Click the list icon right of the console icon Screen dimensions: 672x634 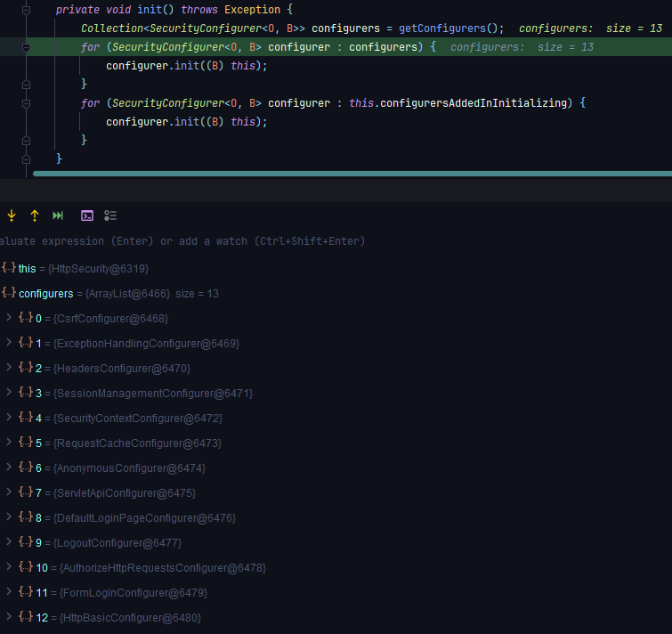(110, 215)
